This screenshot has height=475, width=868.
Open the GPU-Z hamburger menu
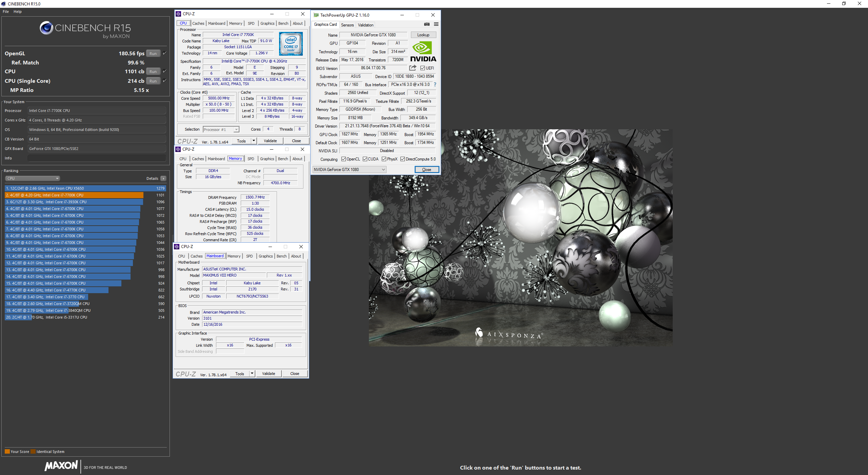pos(436,24)
